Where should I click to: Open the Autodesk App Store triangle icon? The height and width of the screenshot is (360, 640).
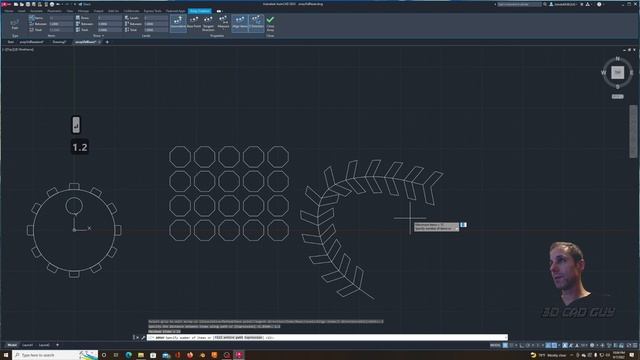click(588, 4)
